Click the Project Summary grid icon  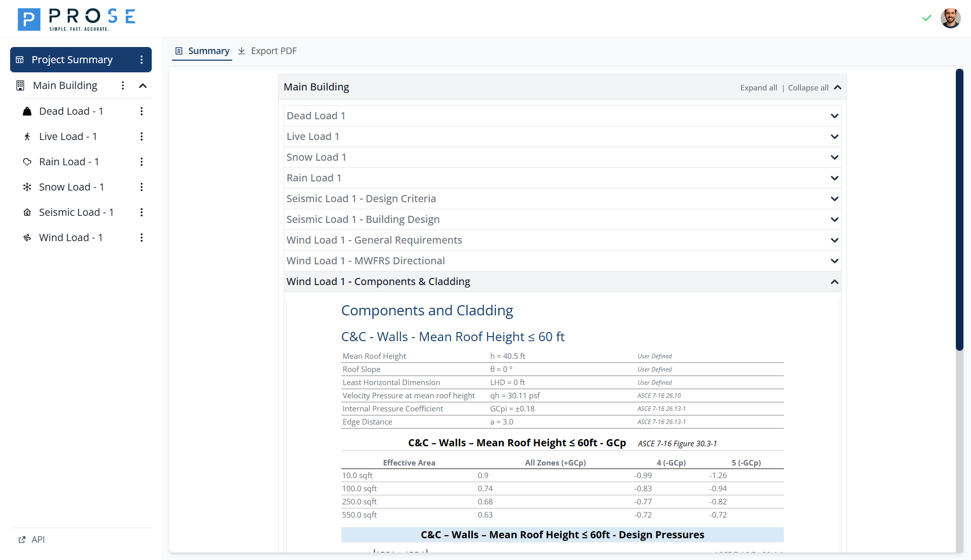[19, 59]
